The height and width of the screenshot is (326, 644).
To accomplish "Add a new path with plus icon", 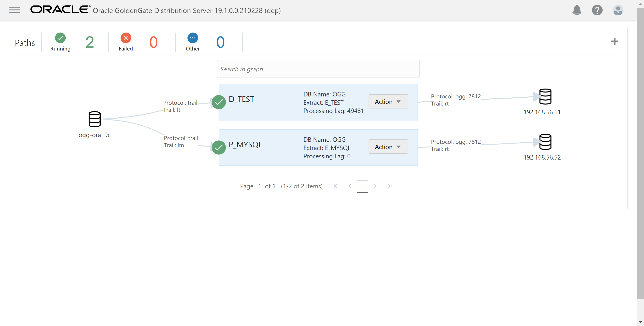I will [614, 41].
